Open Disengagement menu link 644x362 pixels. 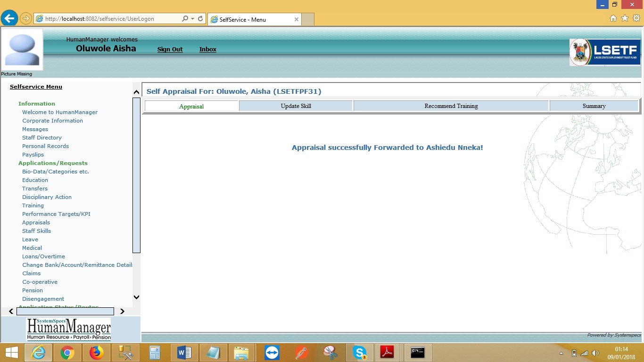tap(43, 299)
